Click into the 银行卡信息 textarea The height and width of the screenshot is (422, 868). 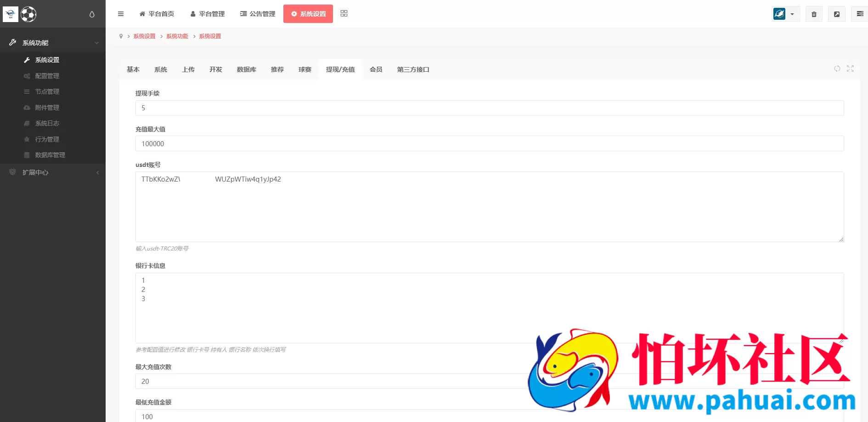490,308
